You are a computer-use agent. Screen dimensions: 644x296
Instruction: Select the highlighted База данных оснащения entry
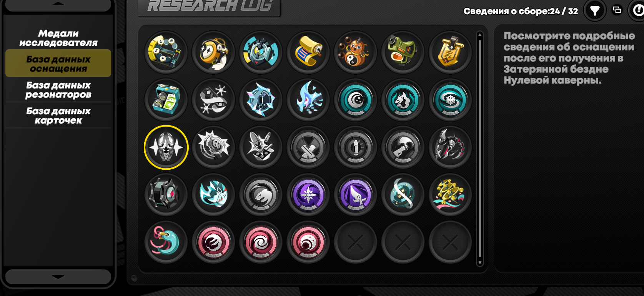pos(58,64)
